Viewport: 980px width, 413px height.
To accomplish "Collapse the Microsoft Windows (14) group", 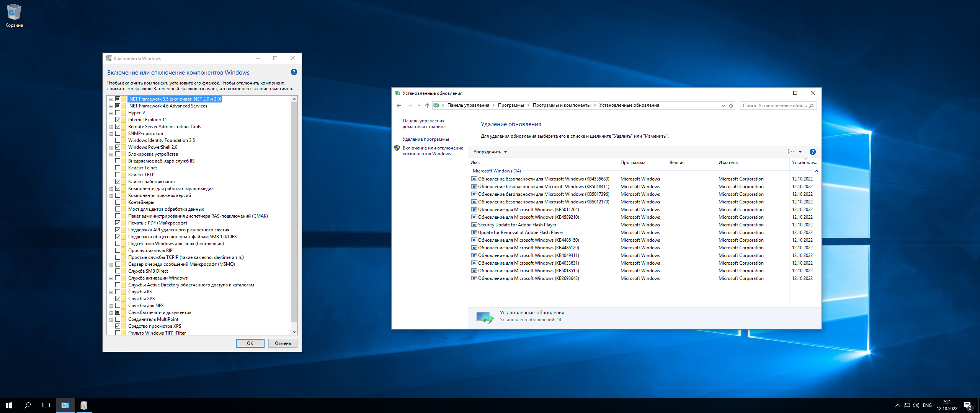I will [x=817, y=171].
